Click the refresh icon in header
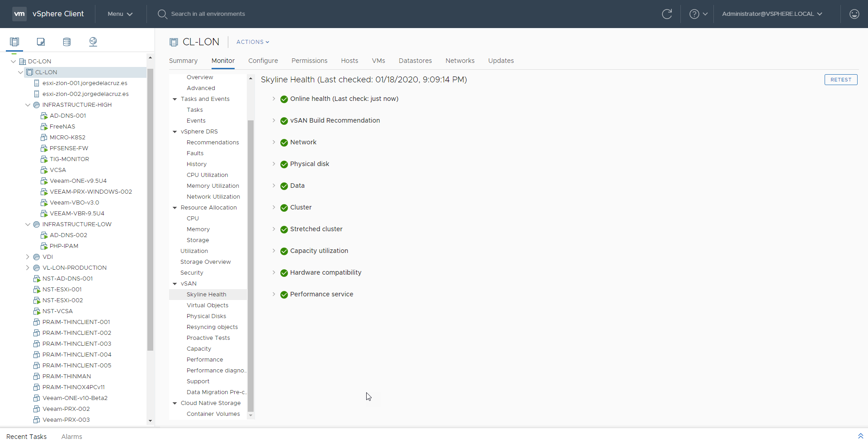Viewport: 868px width, 443px height. tap(667, 14)
